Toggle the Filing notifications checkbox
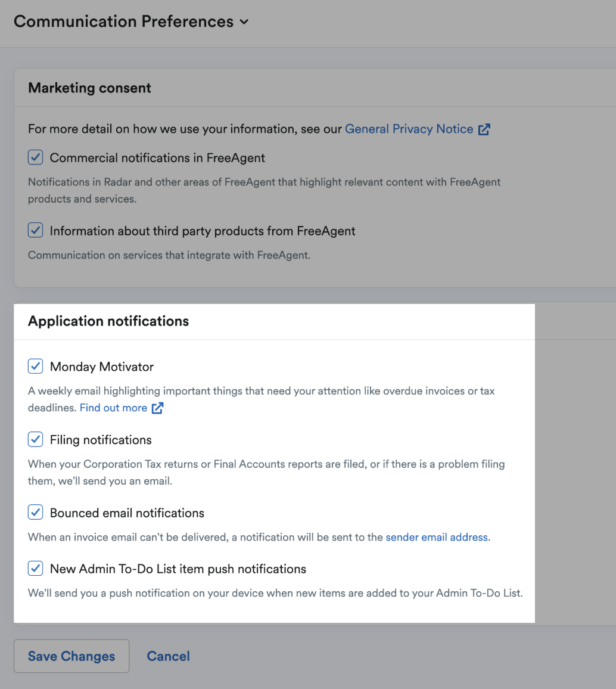Screen dimensions: 616x689 coord(35,439)
